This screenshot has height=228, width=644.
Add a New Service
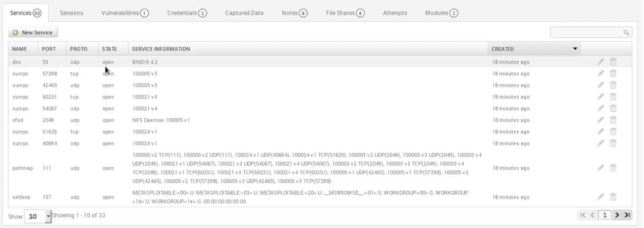point(33,32)
